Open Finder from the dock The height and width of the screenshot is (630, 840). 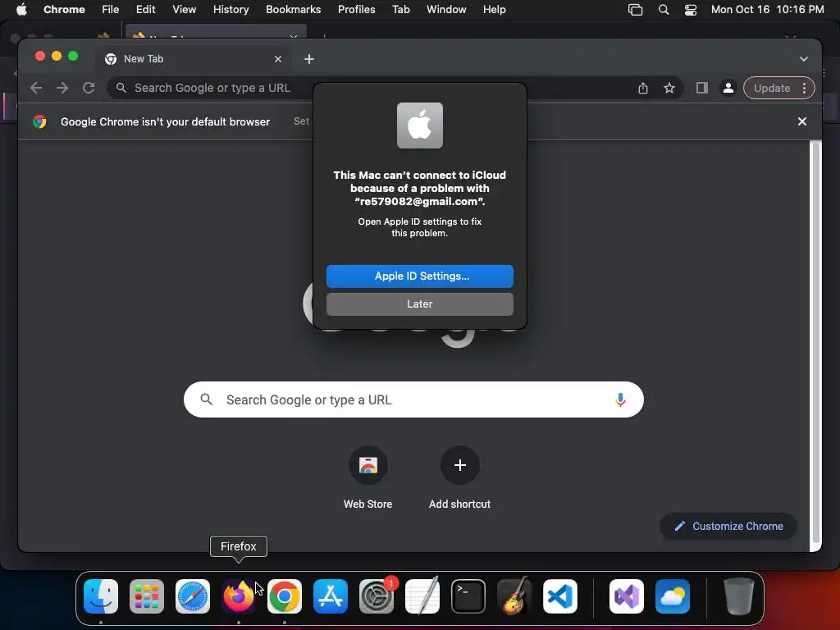[x=101, y=596]
